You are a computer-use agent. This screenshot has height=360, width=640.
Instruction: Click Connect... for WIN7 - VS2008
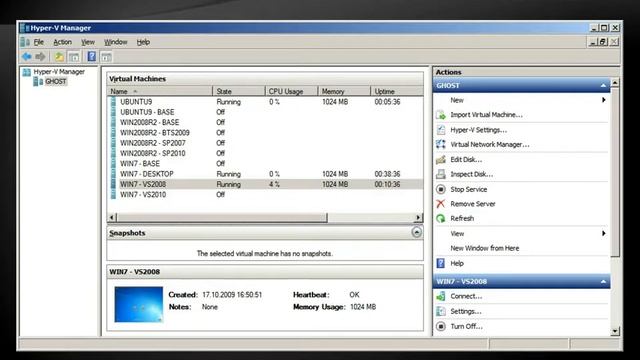click(466, 296)
